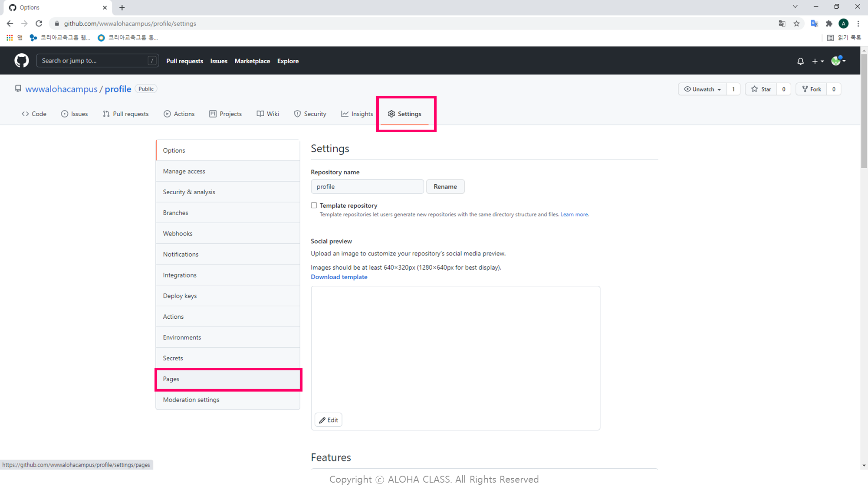Open Chrome three-dot menu
The height and width of the screenshot is (490, 868).
click(858, 23)
